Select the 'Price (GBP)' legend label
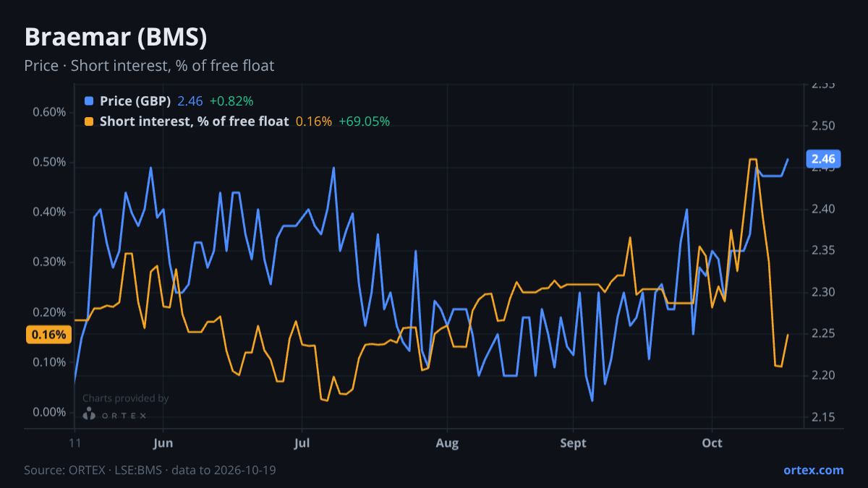Viewport: 868px width, 488px height. (x=135, y=101)
